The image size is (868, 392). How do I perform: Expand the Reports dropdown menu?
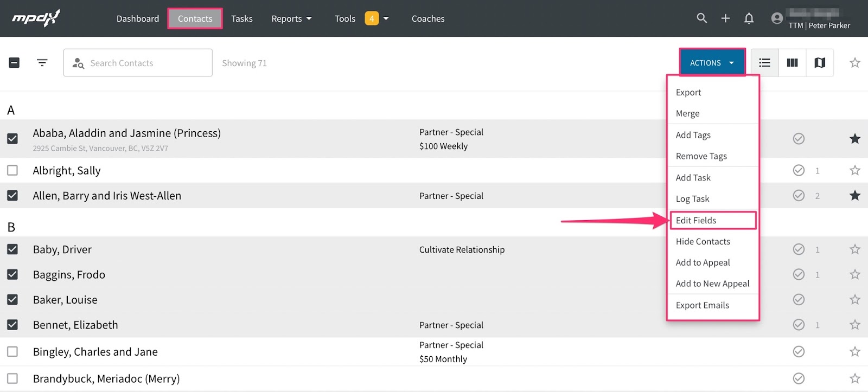coord(291,18)
